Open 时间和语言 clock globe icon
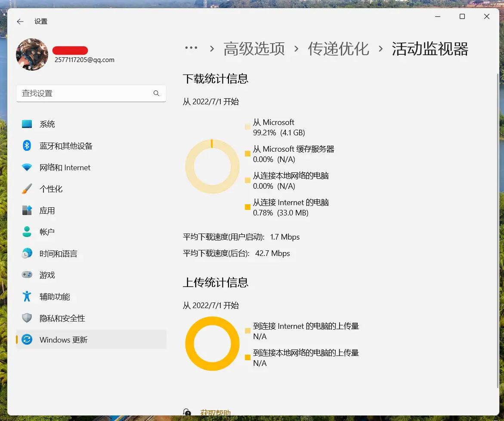 click(x=27, y=253)
